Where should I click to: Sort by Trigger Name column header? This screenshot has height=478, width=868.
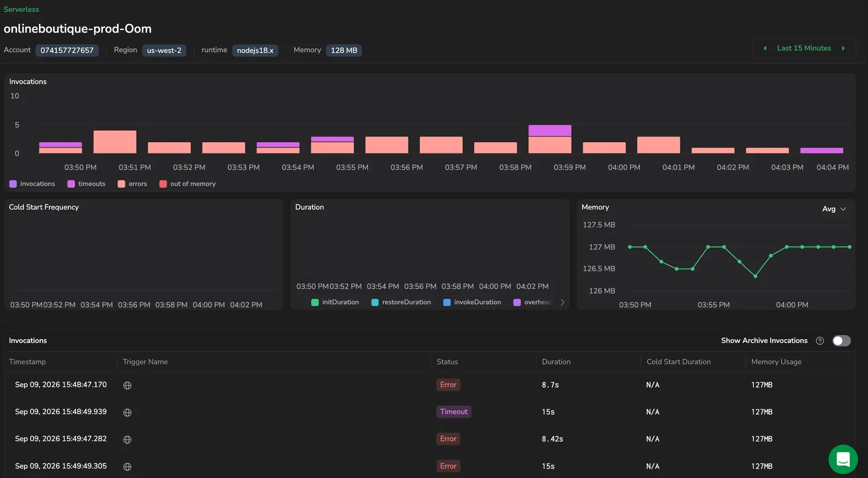(x=145, y=362)
